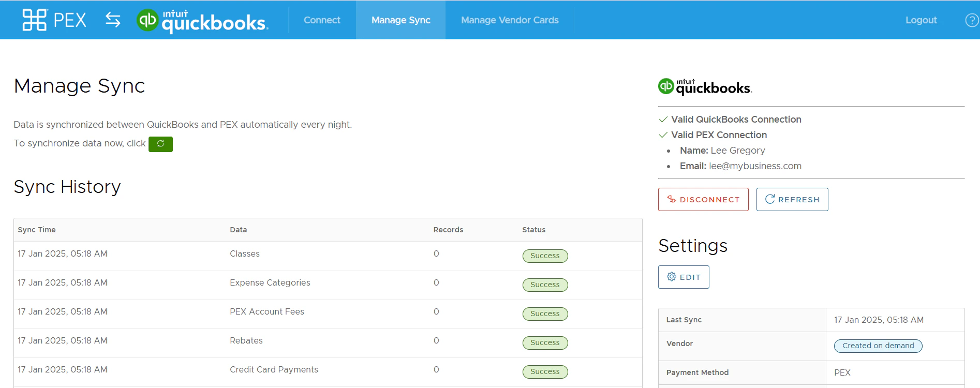
Task: Open Manage Vendor Cards tab
Action: click(510, 20)
